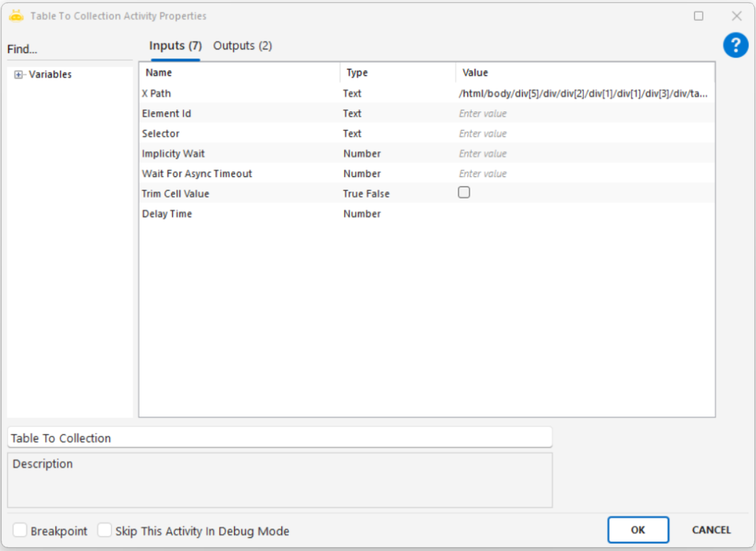The image size is (756, 551).
Task: Enter value in Element Id field
Action: [583, 114]
